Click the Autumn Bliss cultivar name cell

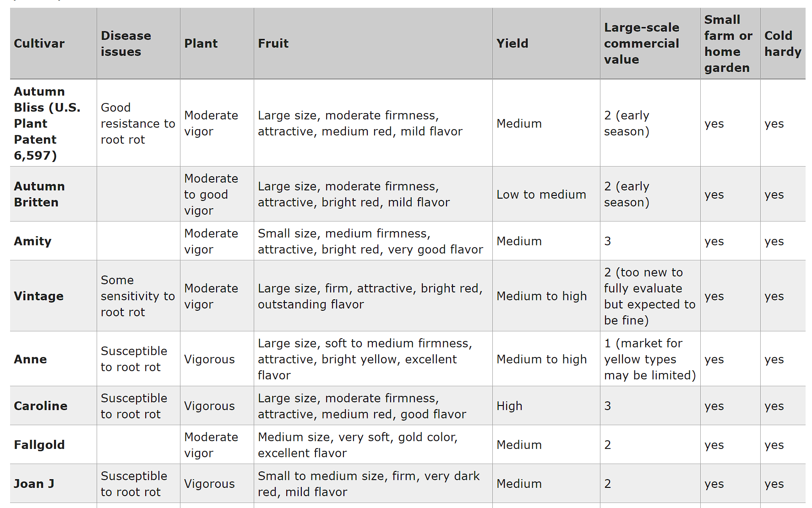tap(47, 124)
